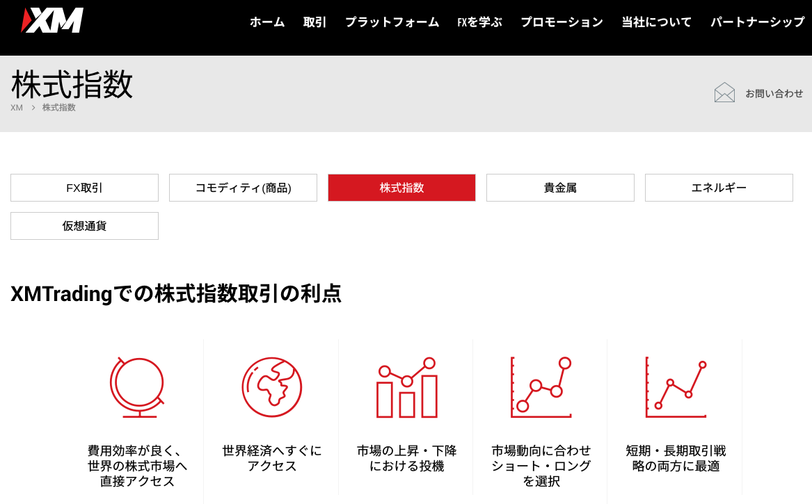
Task: Open the 仮想通貨 category
Action: point(83,225)
